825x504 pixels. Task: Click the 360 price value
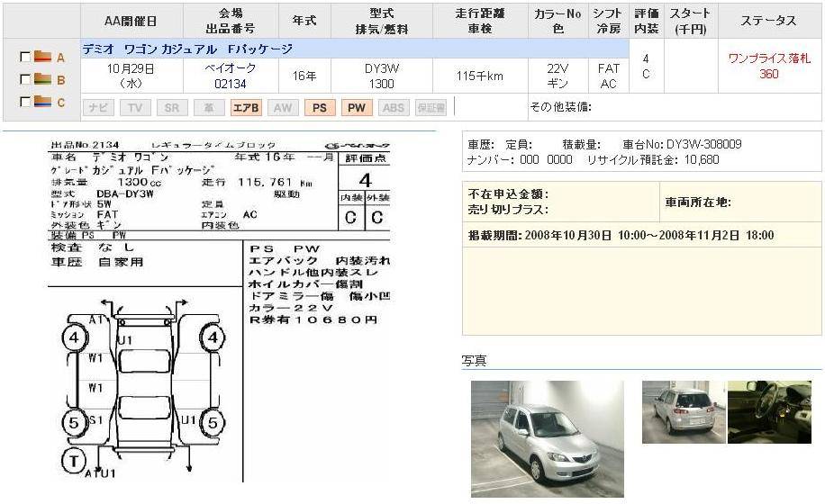click(x=768, y=74)
